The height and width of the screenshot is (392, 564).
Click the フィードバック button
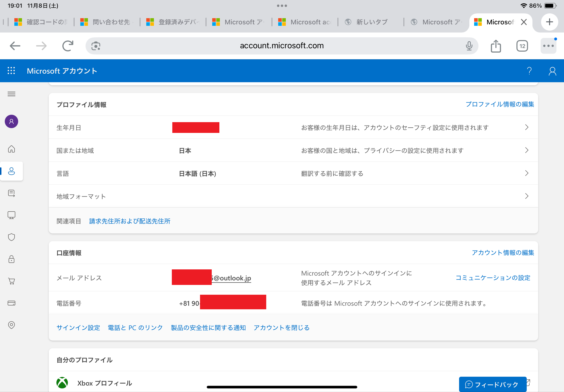[493, 384]
